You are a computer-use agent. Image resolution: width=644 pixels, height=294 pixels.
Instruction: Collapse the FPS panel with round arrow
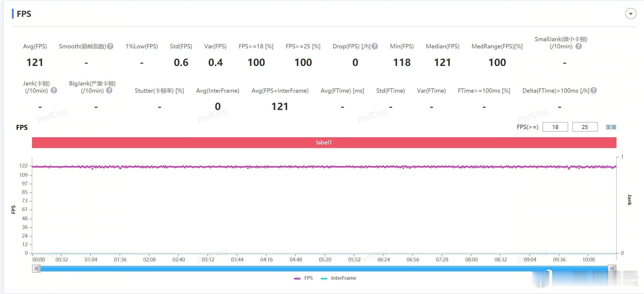pyautogui.click(x=631, y=14)
